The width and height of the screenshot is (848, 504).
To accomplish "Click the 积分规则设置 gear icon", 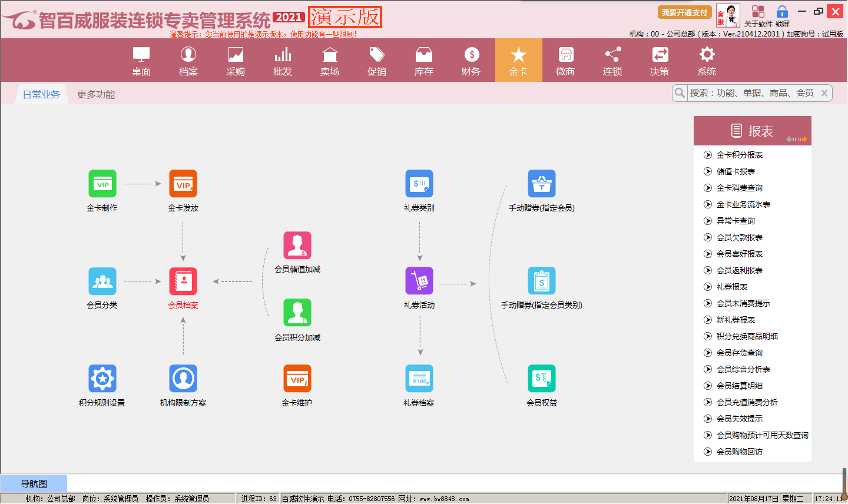I will click(x=102, y=379).
